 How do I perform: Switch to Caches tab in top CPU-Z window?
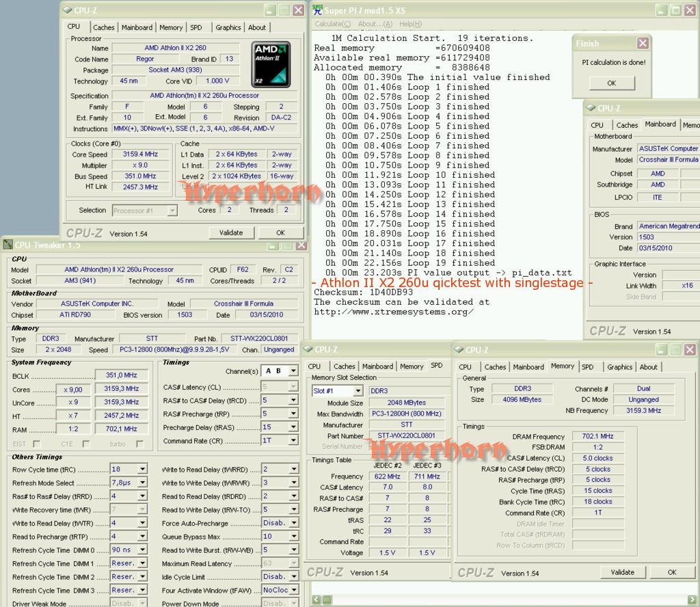tap(104, 27)
